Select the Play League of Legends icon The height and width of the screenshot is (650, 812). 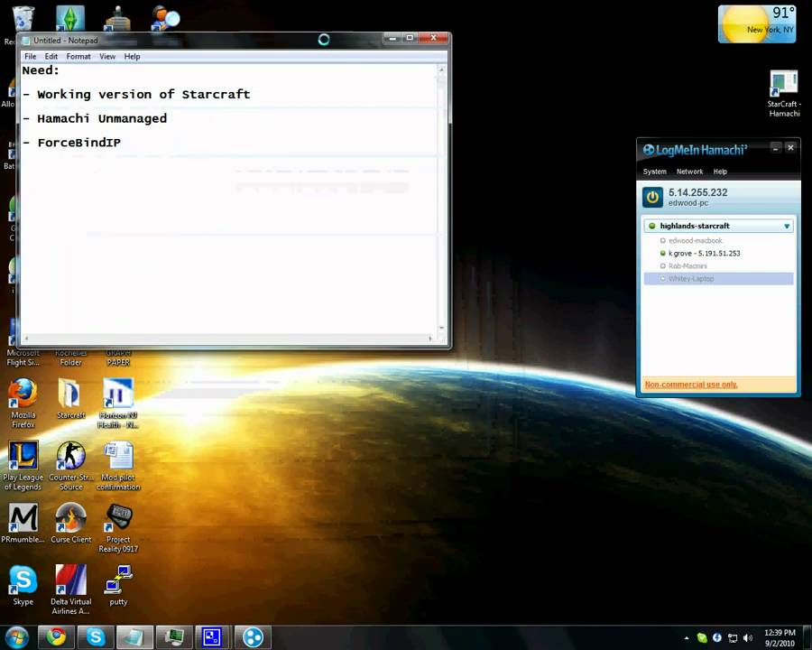pyautogui.click(x=23, y=466)
